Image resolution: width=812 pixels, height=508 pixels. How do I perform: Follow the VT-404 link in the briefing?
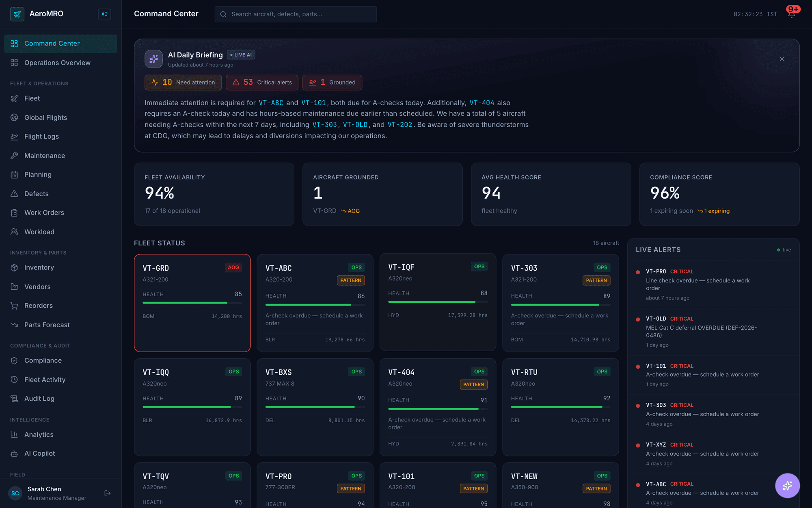coord(482,103)
